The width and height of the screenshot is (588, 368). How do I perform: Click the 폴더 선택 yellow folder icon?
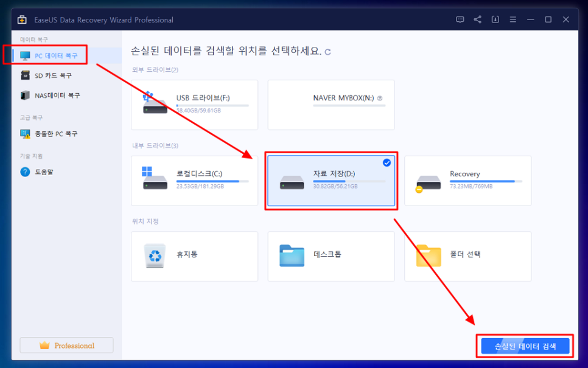coord(429,255)
